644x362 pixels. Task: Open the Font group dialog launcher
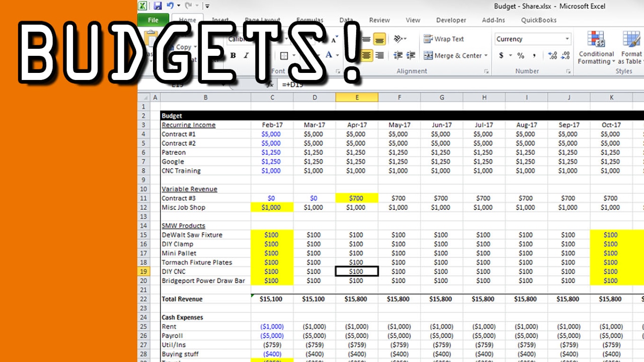(x=337, y=71)
